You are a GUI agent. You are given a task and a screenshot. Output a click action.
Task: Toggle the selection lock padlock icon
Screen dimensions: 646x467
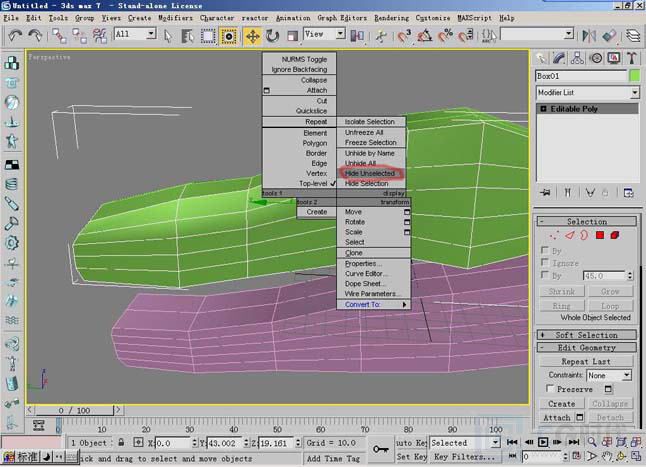[121, 443]
